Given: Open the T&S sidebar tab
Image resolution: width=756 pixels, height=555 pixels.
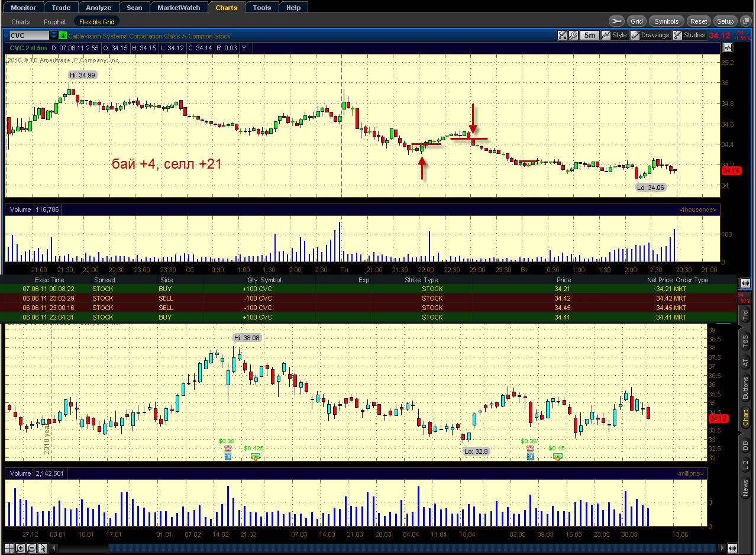Looking at the screenshot, I should (745, 341).
